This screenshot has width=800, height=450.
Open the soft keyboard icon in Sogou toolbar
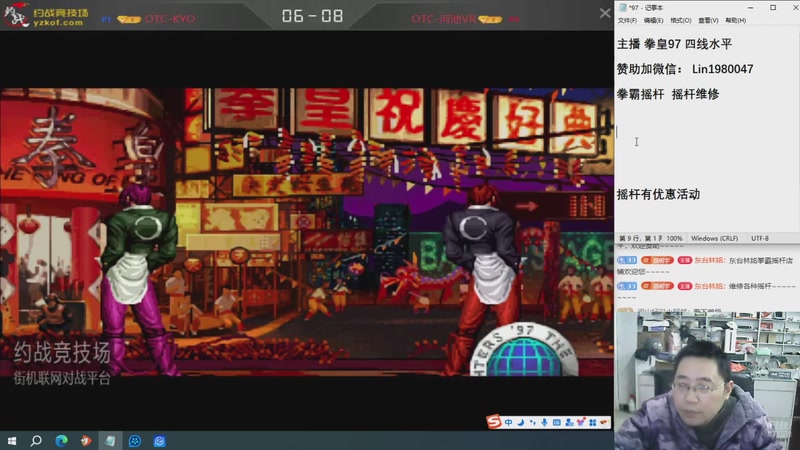point(557,422)
